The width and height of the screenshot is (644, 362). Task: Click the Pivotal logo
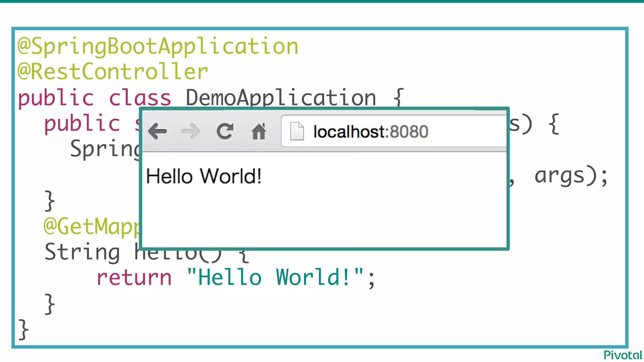point(623,355)
